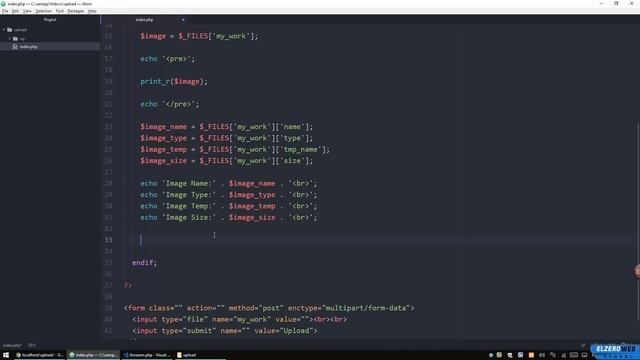Viewport: 640px width, 360px height.
Task: Click the Atom app icon in title bar
Action: [x=3, y=4]
